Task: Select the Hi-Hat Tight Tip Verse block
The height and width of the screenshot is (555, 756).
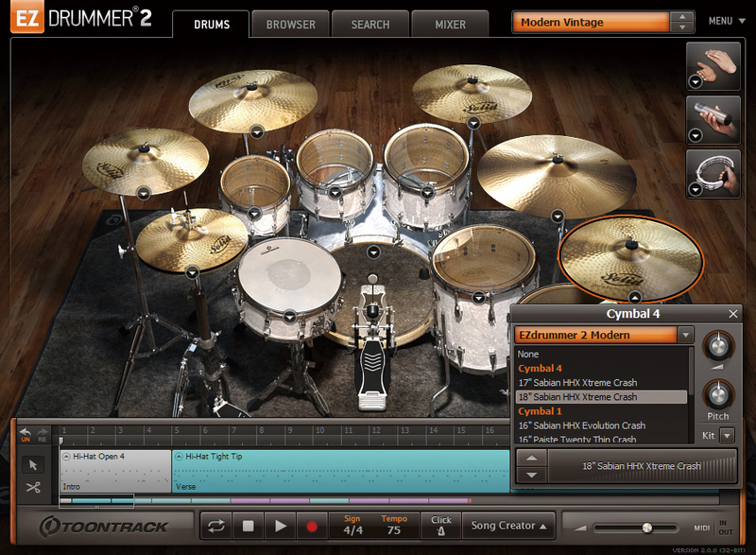Action: click(340, 471)
